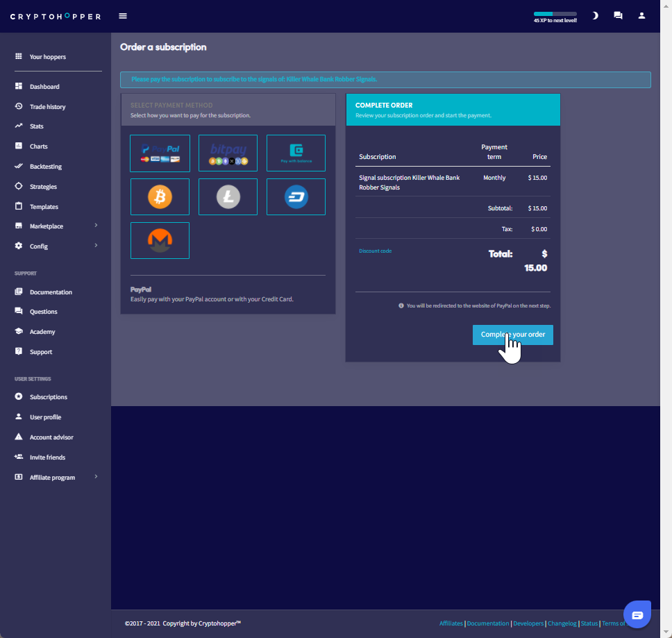
Task: Open user account profile icon
Action: [x=641, y=16]
